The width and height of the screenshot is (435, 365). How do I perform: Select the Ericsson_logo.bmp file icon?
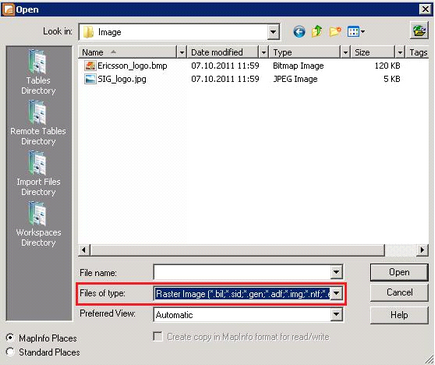click(x=90, y=66)
